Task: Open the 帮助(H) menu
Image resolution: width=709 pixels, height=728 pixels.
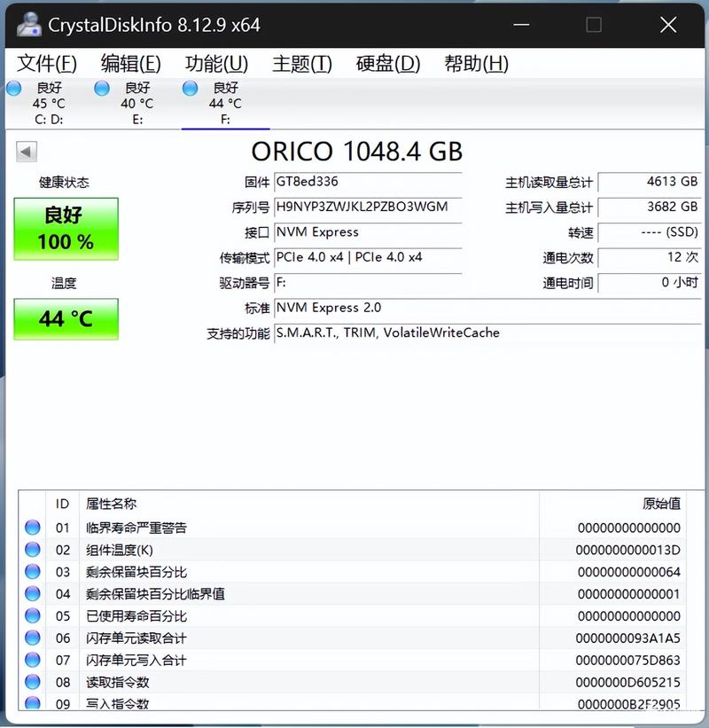Action: 477,63
